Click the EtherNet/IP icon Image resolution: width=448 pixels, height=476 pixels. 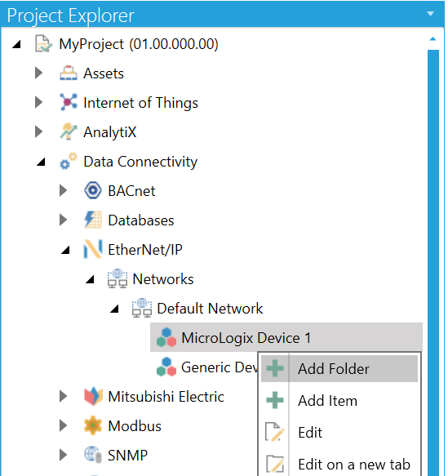coord(92,249)
